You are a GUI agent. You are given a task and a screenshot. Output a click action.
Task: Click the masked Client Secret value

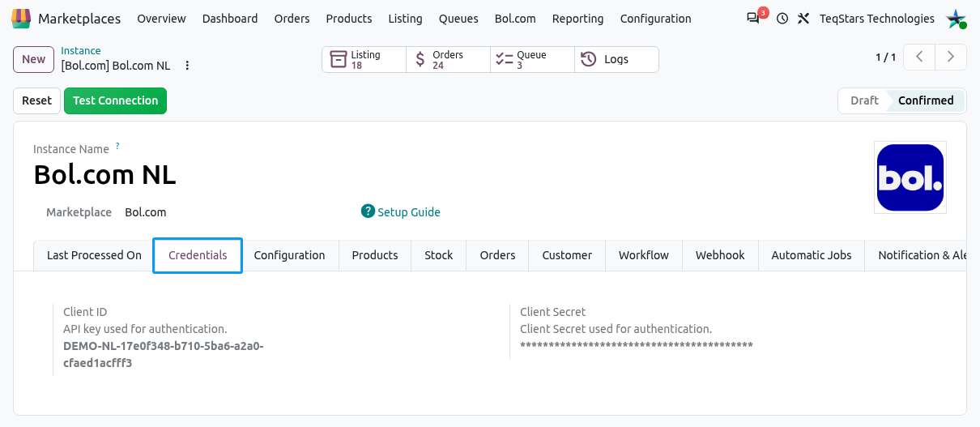point(637,346)
